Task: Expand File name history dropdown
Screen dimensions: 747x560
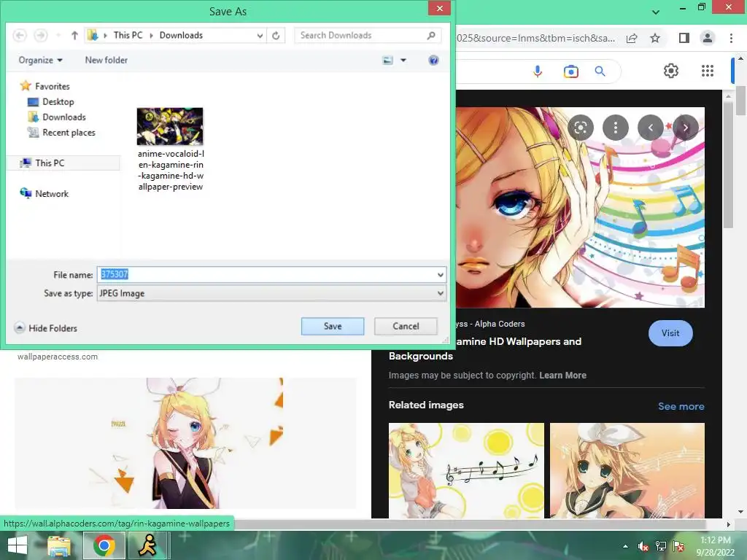Action: pos(441,274)
